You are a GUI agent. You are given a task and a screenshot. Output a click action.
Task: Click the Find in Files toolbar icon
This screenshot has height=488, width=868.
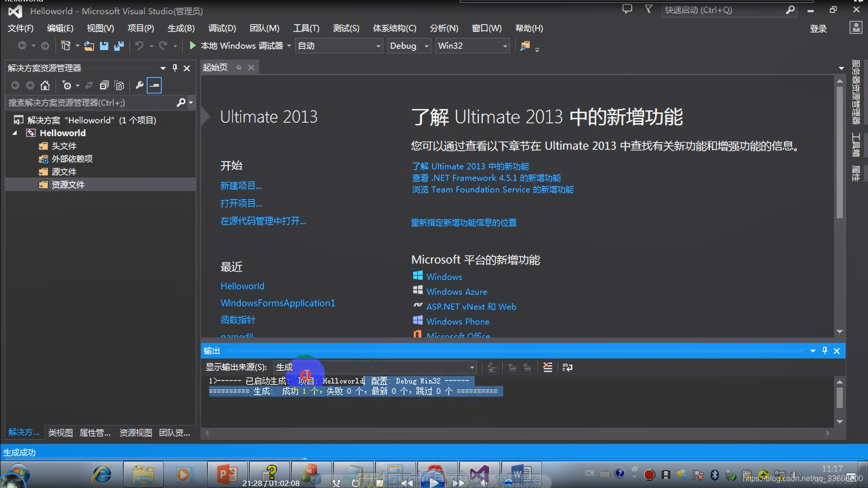click(x=525, y=46)
